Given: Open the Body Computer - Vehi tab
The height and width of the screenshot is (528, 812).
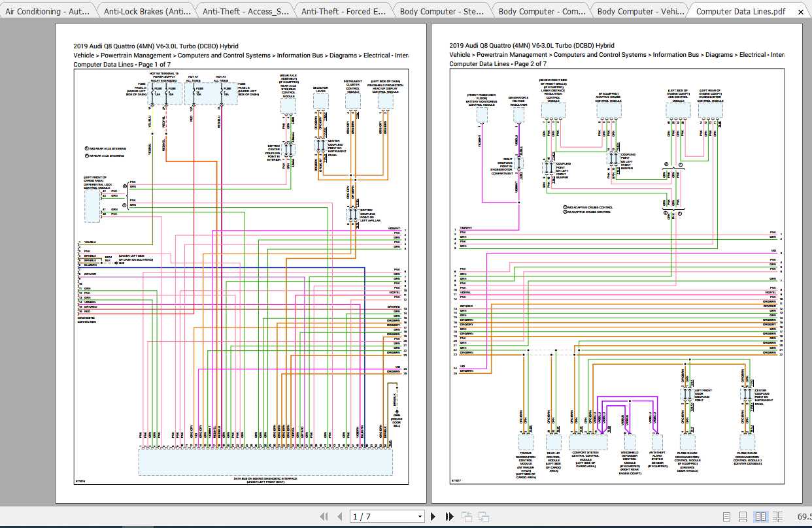Looking at the screenshot, I should tap(640, 11).
